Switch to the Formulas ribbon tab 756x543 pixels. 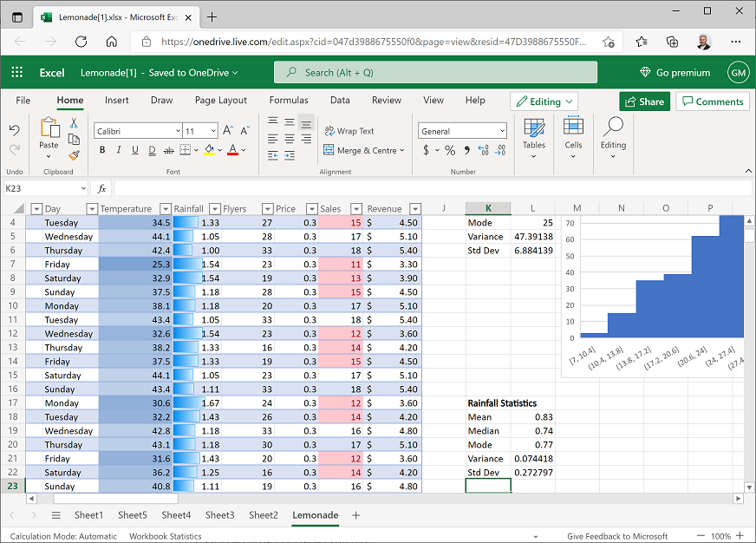coord(289,100)
